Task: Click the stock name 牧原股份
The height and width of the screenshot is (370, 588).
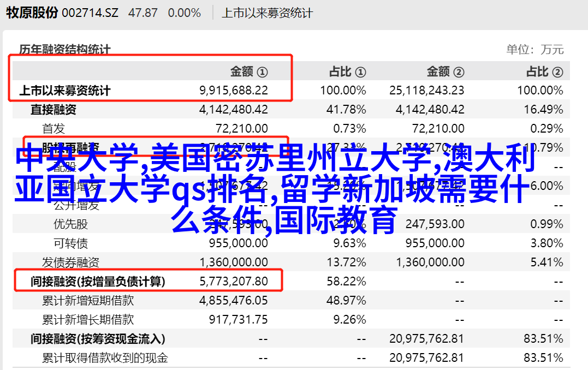Action: point(32,13)
